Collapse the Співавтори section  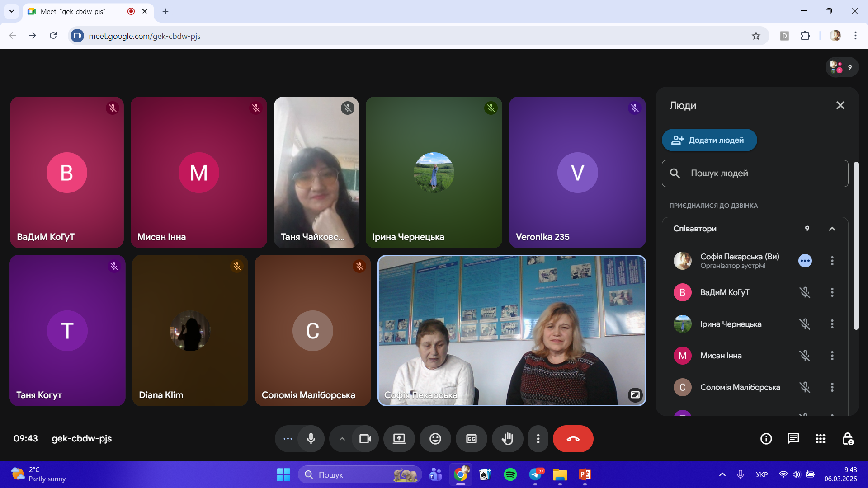pos(832,229)
